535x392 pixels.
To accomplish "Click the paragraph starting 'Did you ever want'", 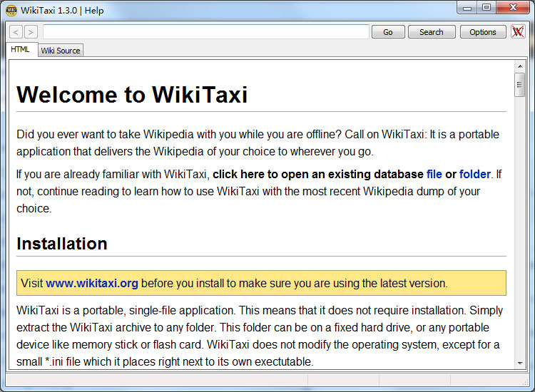I will point(258,143).
